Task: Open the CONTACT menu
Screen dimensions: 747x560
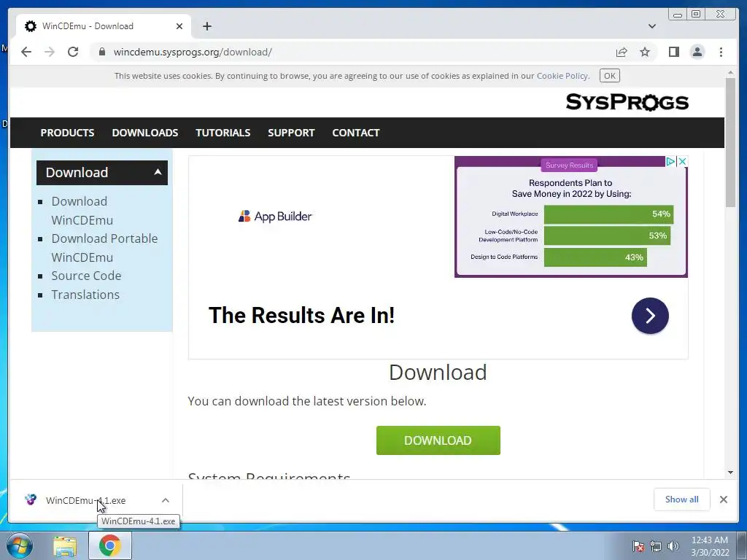Action: (x=356, y=133)
